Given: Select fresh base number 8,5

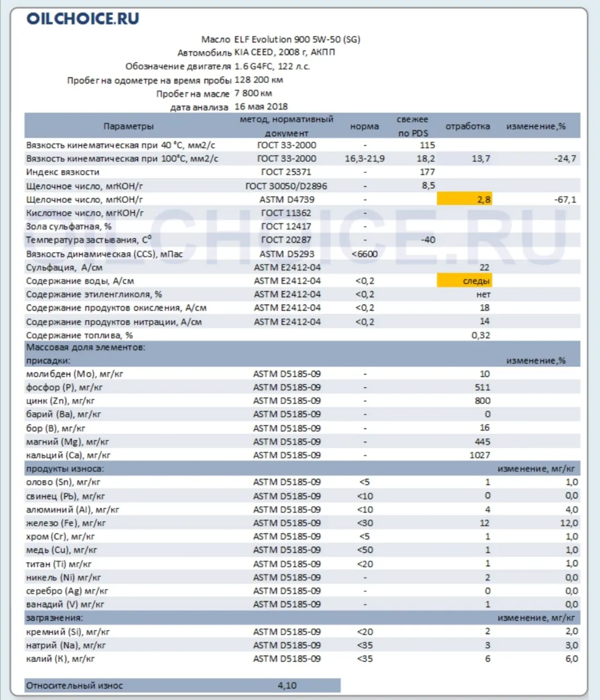Looking at the screenshot, I should 428,186.
